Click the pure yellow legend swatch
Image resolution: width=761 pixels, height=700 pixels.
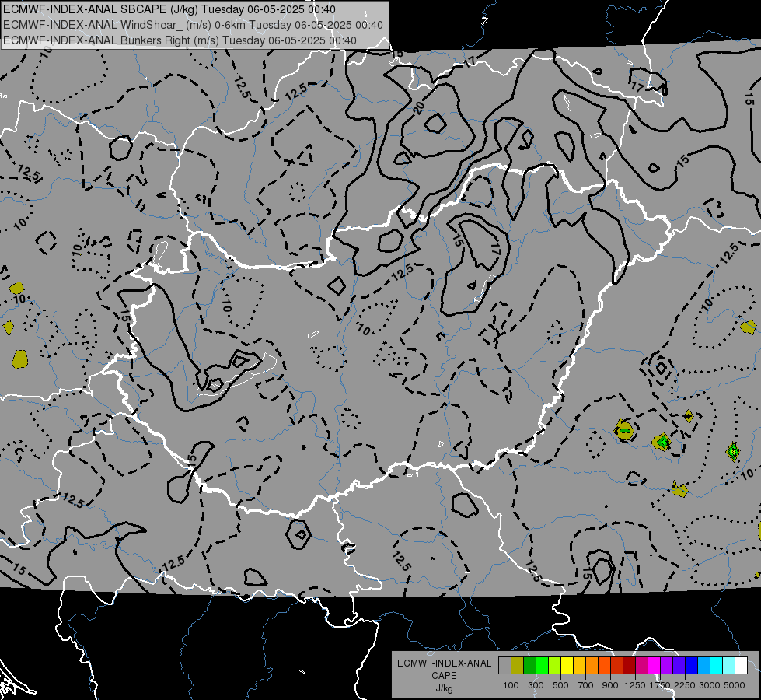pos(567,665)
